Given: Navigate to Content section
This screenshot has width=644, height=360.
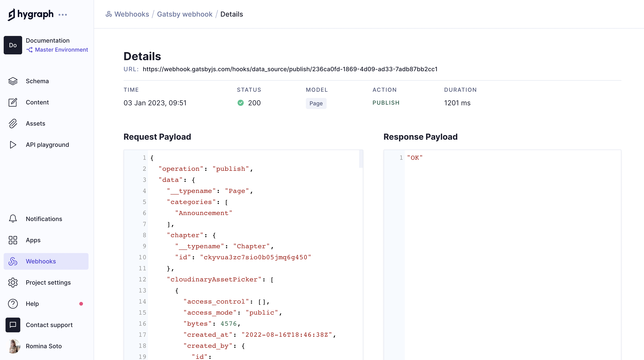Looking at the screenshot, I should (x=37, y=102).
